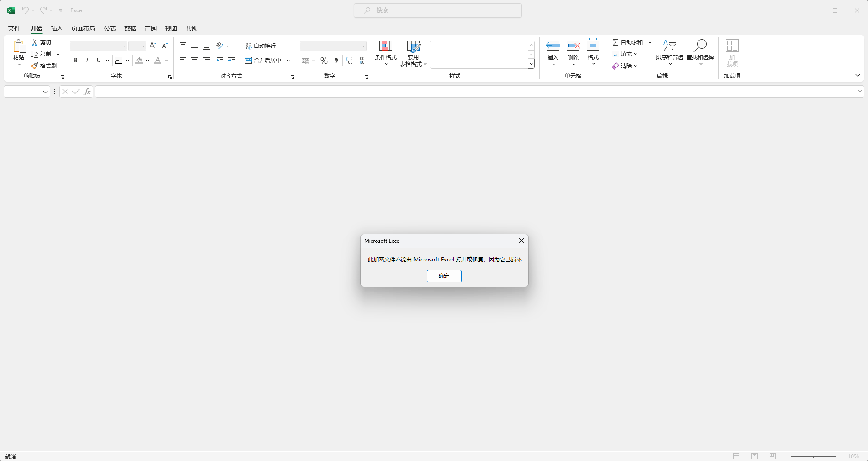
Task: Switch to the Insert (插入) ribbon tab
Action: tap(57, 28)
